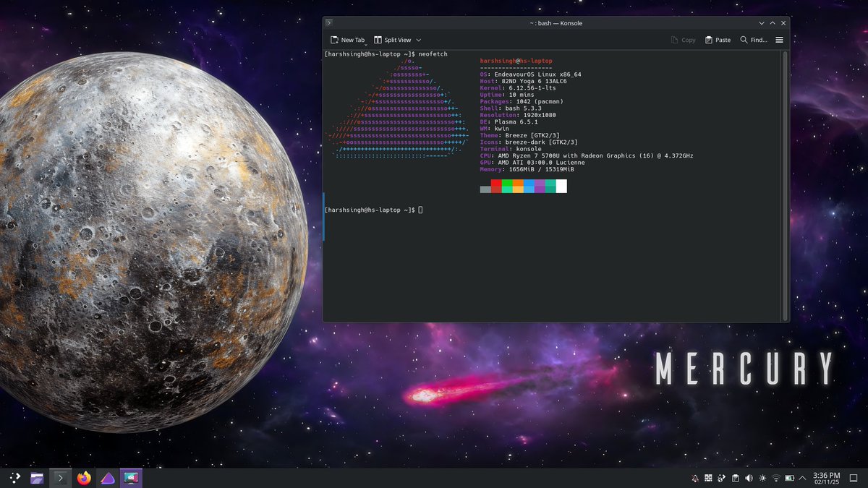Open a New Tab in Konsole
Image resolution: width=868 pixels, height=488 pixels.
click(346, 40)
